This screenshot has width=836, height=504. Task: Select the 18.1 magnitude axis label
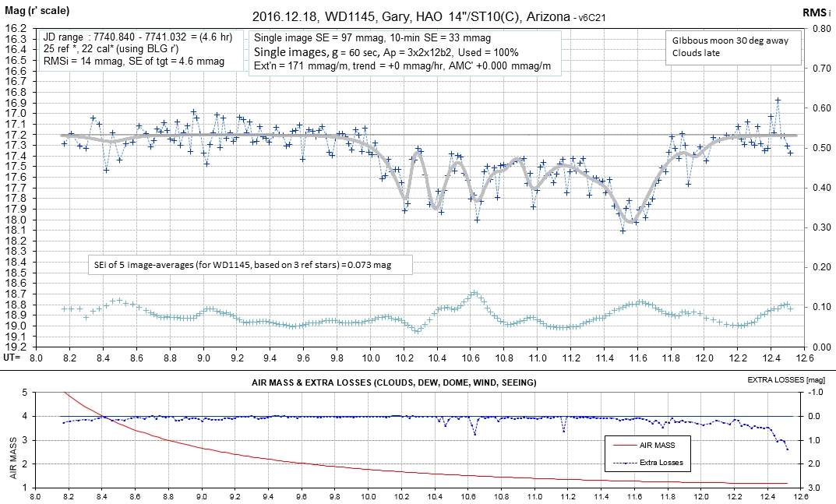point(15,230)
